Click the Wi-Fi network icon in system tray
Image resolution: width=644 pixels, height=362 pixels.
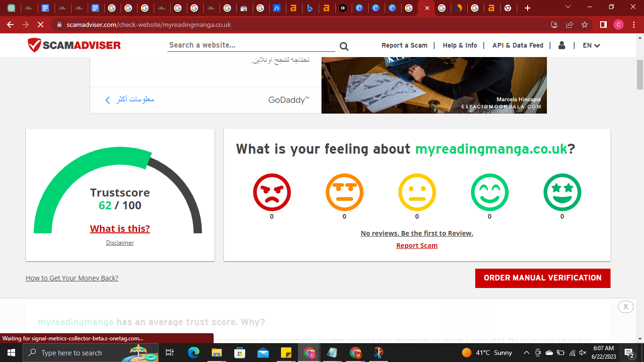tap(572, 353)
